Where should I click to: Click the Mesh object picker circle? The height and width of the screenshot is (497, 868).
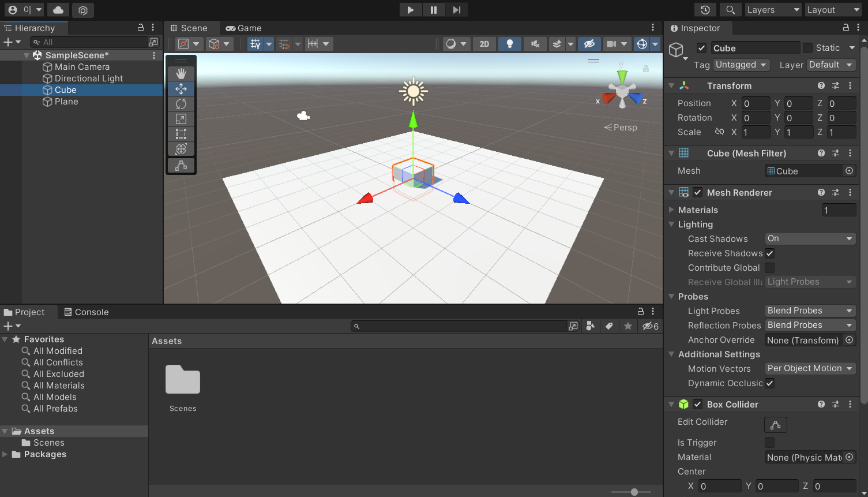point(849,171)
